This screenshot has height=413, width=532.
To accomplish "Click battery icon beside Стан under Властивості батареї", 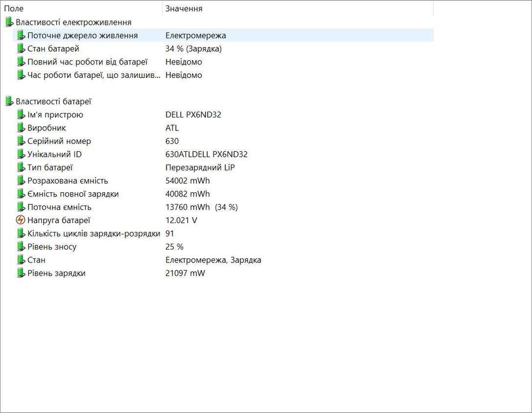I will pyautogui.click(x=21, y=260).
